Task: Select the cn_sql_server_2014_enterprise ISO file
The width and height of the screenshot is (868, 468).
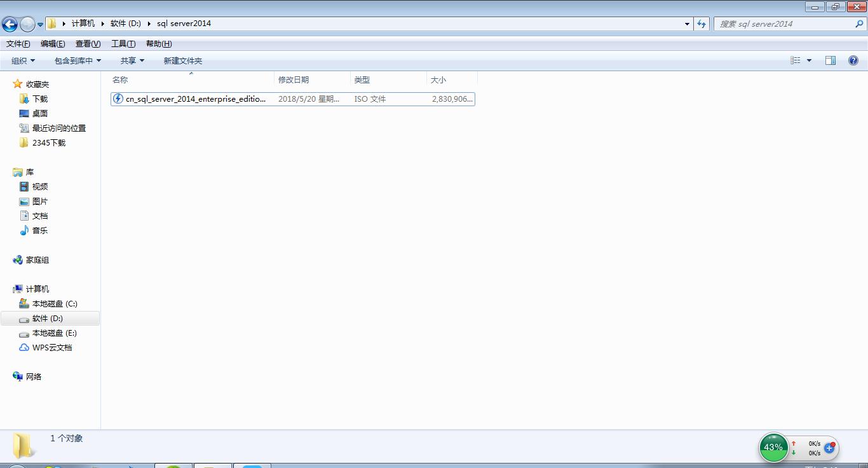Action: pos(293,99)
